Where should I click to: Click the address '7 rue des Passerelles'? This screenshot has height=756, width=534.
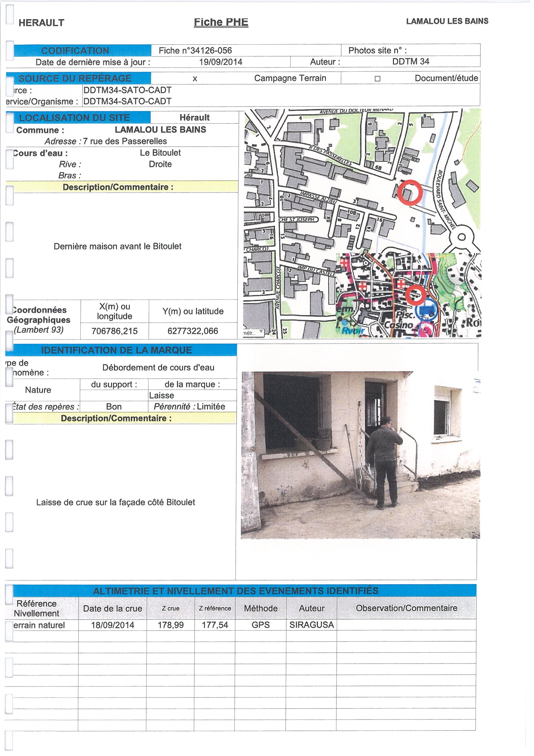125,142
